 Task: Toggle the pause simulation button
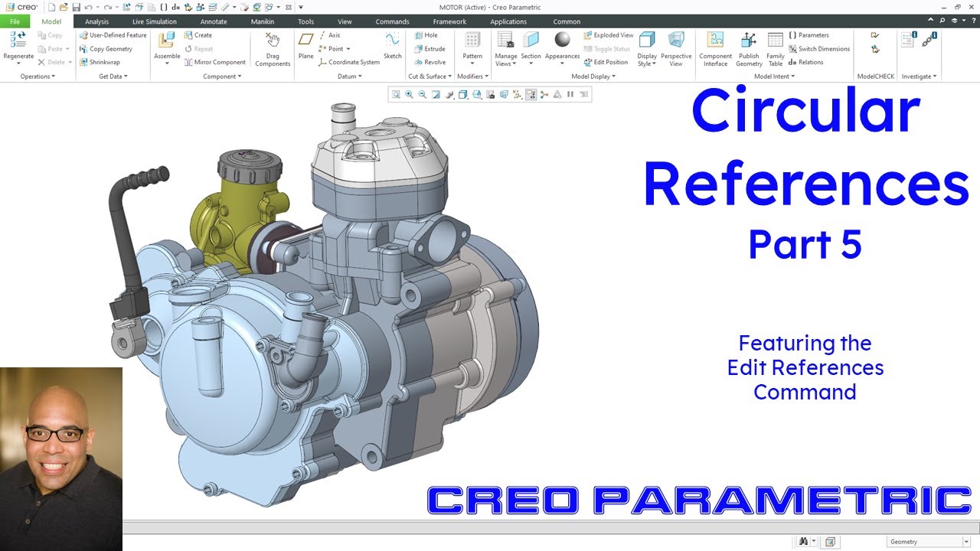pyautogui.click(x=570, y=95)
